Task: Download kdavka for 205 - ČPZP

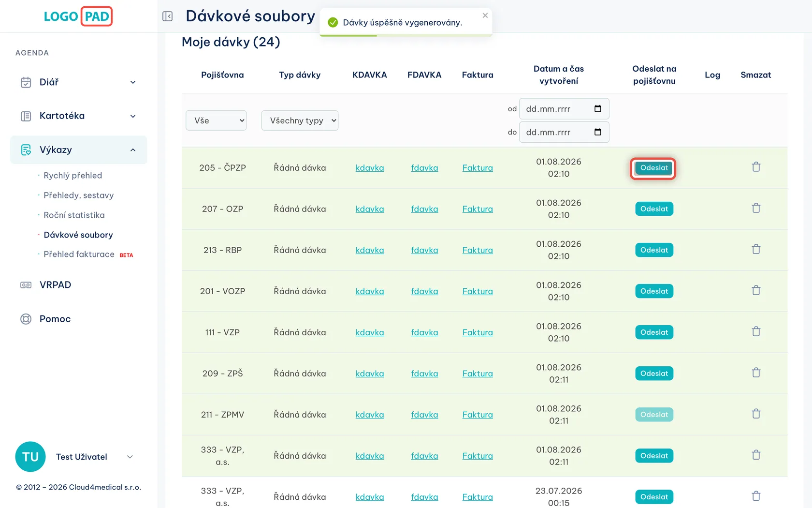Action: [370, 168]
